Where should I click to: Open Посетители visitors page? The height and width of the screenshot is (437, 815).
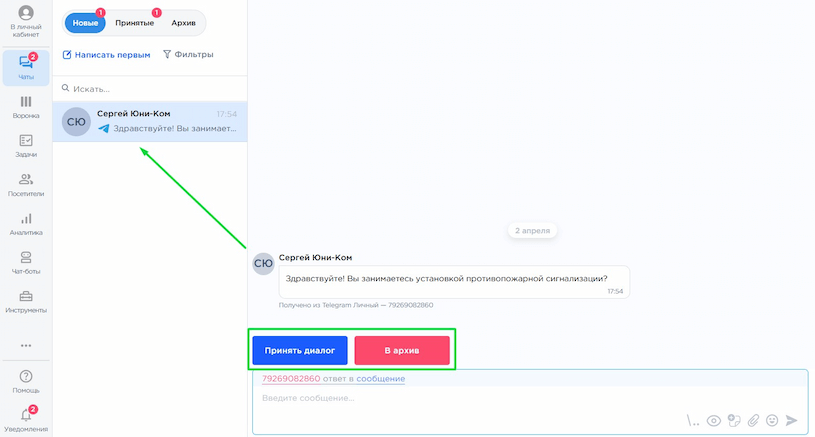(x=26, y=184)
